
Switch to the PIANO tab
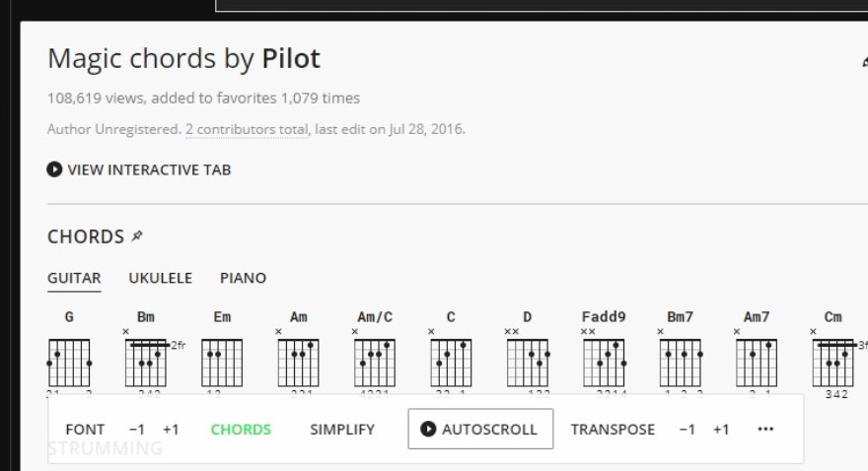pos(243,278)
